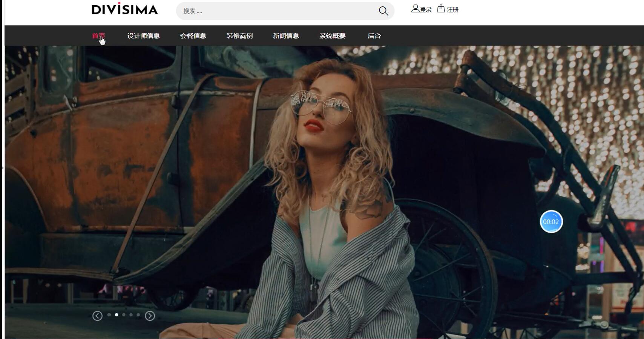Viewport: 644px width, 339px height.
Task: Open the 设计师信息 menu item
Action: point(143,36)
